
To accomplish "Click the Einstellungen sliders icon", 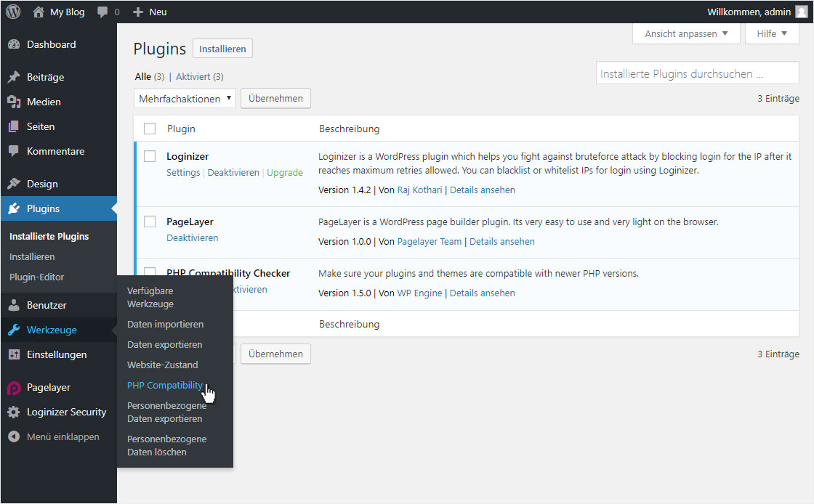I will (14, 354).
